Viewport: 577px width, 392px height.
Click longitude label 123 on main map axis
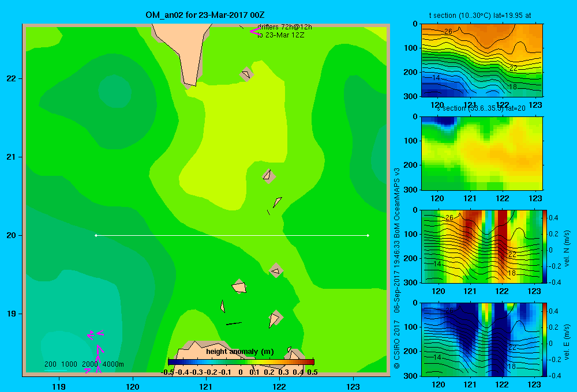[x=353, y=386]
